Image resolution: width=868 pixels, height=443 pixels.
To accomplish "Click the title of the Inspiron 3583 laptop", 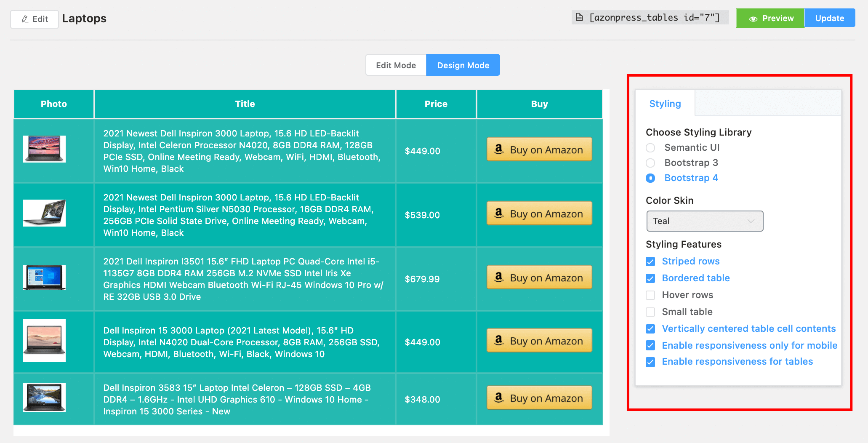I will 237,400.
